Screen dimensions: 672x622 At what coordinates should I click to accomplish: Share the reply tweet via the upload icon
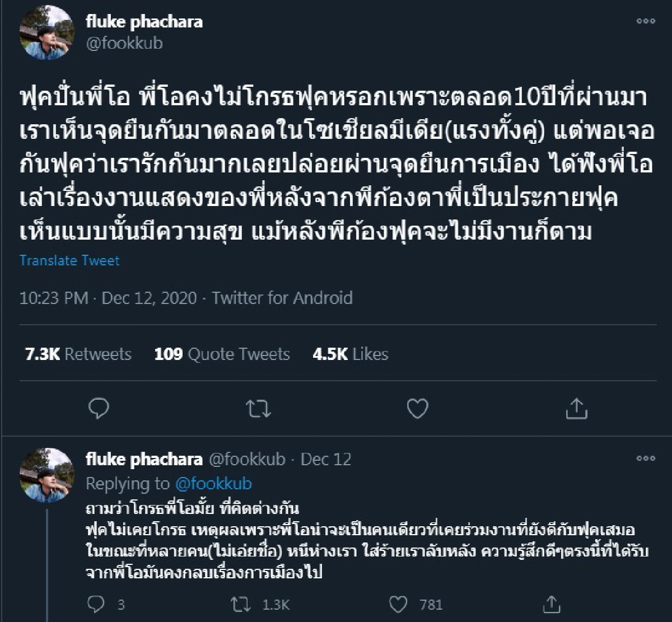[x=552, y=605]
